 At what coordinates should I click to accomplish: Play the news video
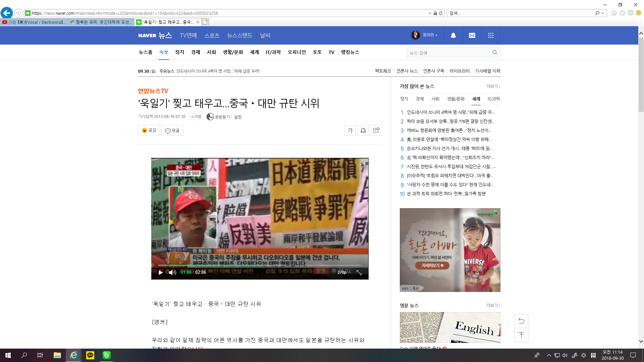point(161,273)
